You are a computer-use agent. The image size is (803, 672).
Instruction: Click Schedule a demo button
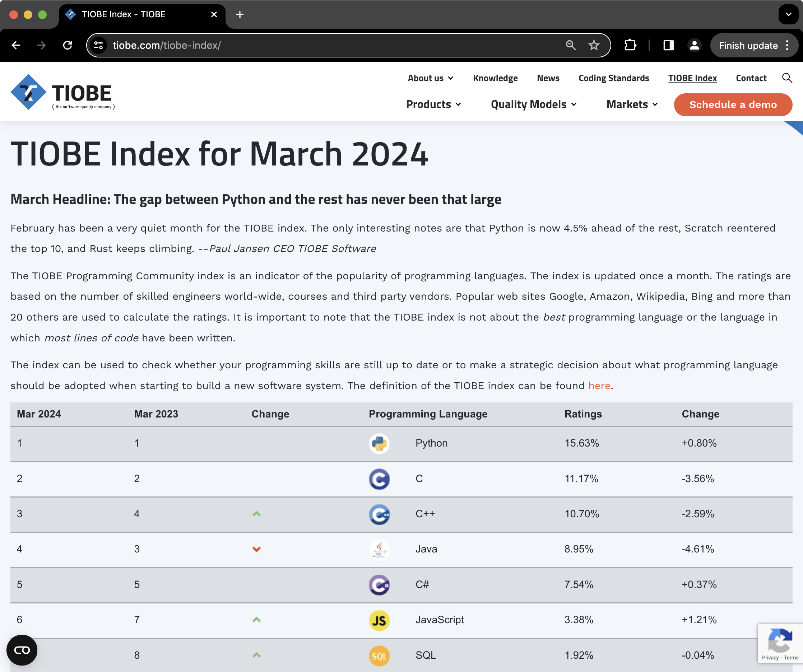(733, 105)
